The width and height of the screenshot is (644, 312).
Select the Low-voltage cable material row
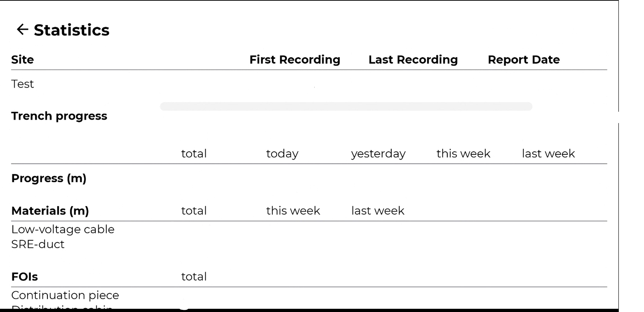[63, 229]
